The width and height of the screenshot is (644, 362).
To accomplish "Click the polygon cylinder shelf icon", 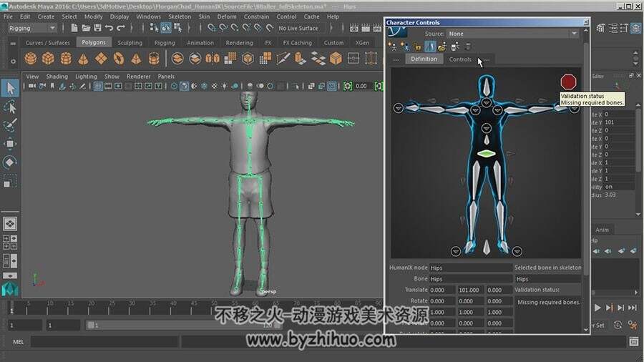I will pyautogui.click(x=66, y=59).
